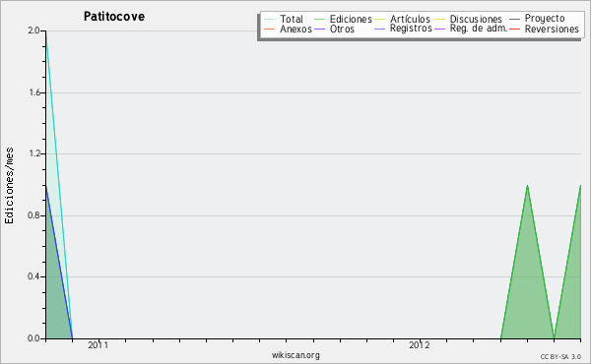The image size is (591, 364).
Task: Click the Patitocove chart title
Action: pos(114,17)
